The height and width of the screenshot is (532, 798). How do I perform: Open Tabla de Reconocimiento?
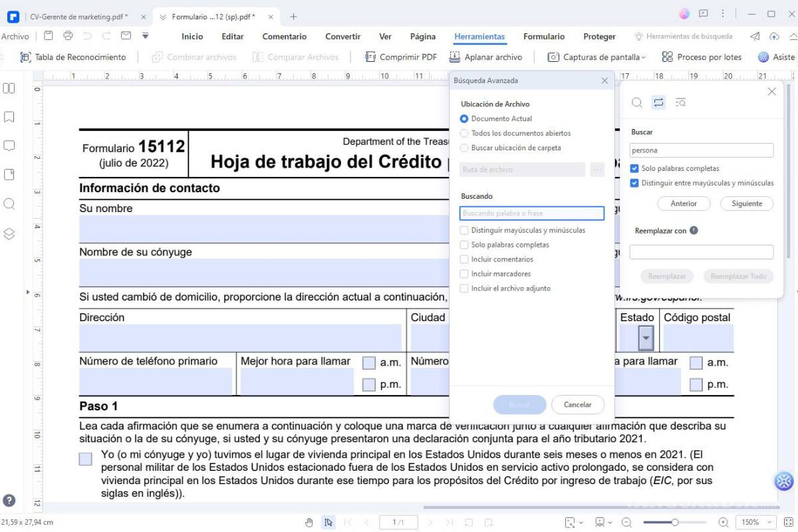pos(74,57)
